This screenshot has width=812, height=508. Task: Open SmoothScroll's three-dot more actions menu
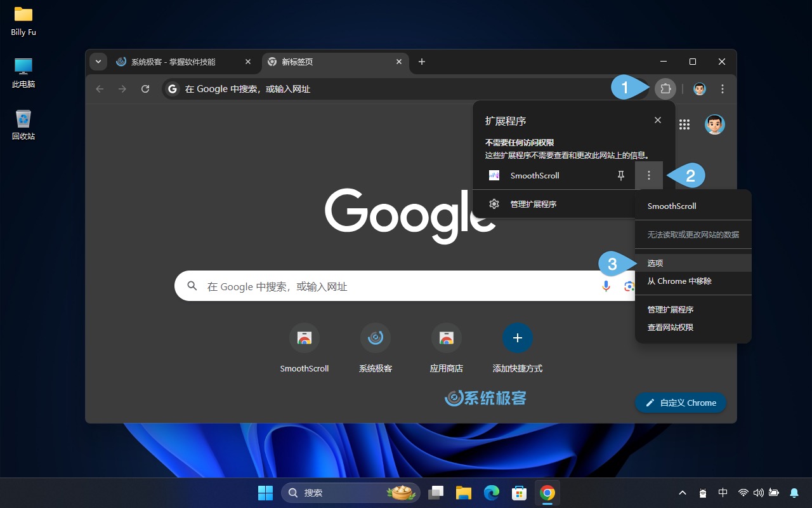click(x=648, y=175)
